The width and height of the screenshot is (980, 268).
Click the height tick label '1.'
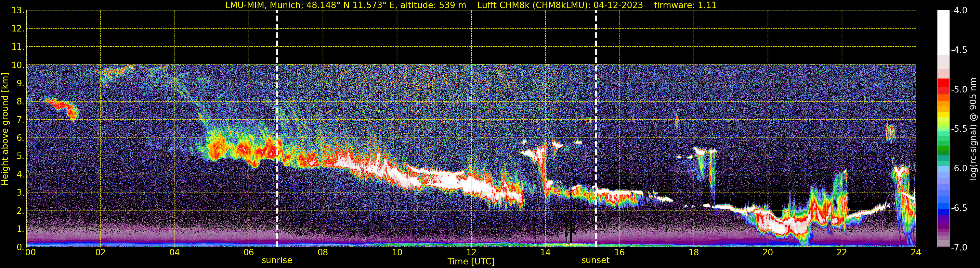tap(20, 229)
